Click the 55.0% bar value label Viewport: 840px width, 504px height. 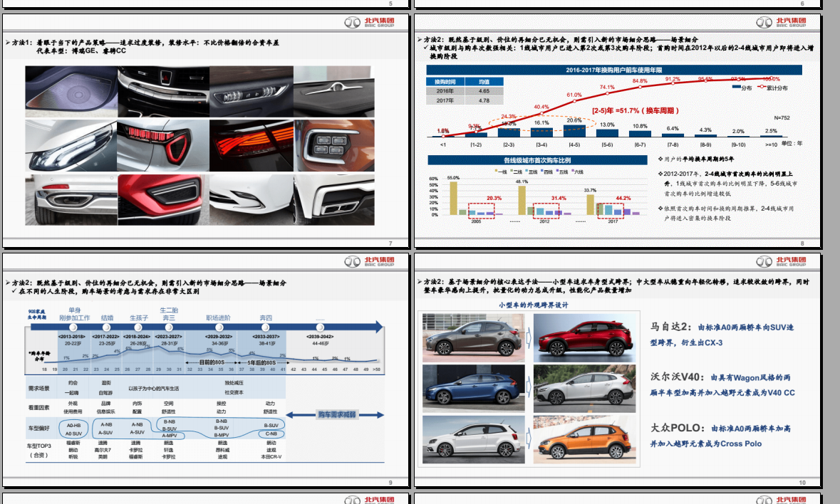click(x=453, y=178)
